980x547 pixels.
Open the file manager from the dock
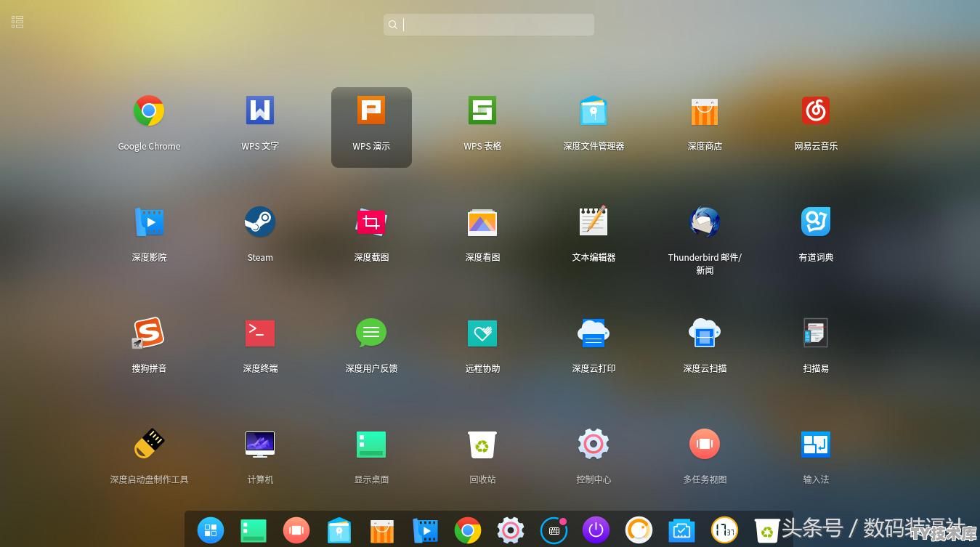point(339,530)
